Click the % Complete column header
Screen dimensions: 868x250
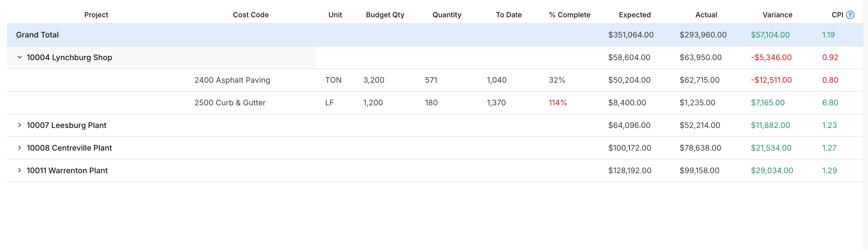(570, 15)
